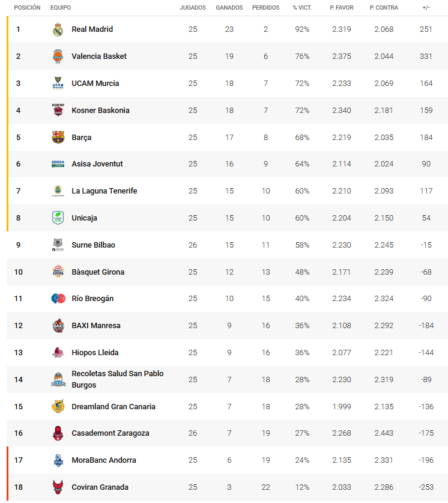The height and width of the screenshot is (503, 448).
Task: Click the % VICT. column header
Action: pos(301,8)
